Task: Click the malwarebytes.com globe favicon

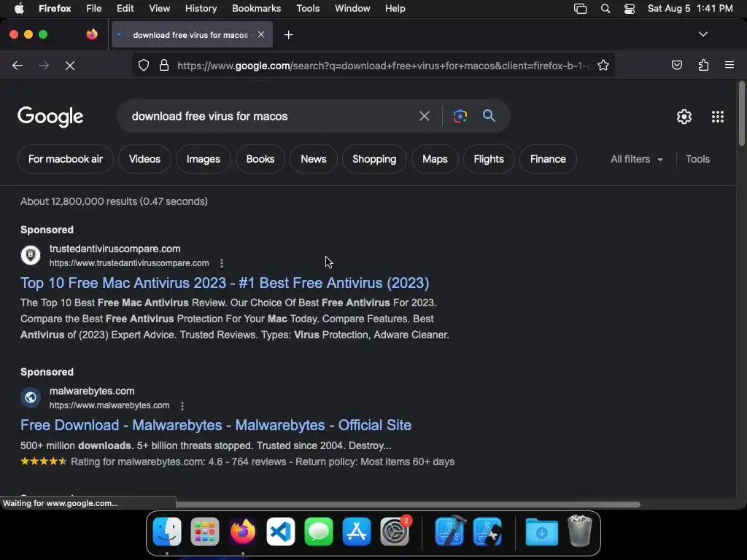Action: pyautogui.click(x=31, y=397)
